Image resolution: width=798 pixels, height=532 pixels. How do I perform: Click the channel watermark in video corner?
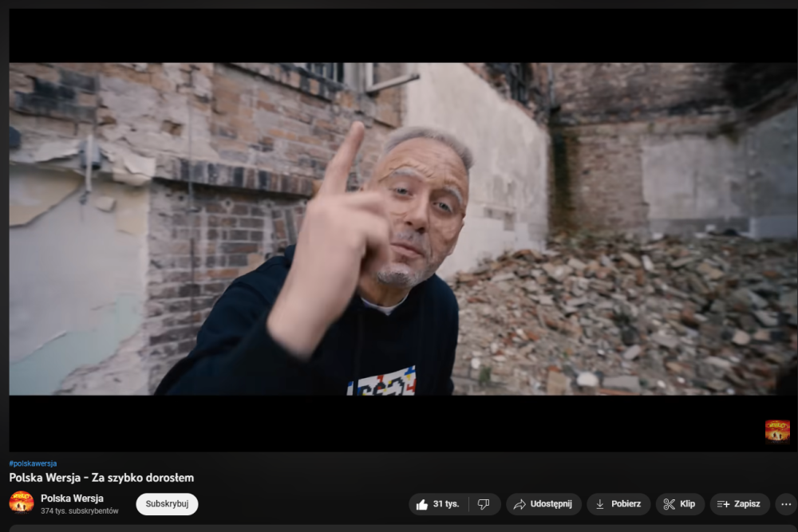pyautogui.click(x=777, y=431)
